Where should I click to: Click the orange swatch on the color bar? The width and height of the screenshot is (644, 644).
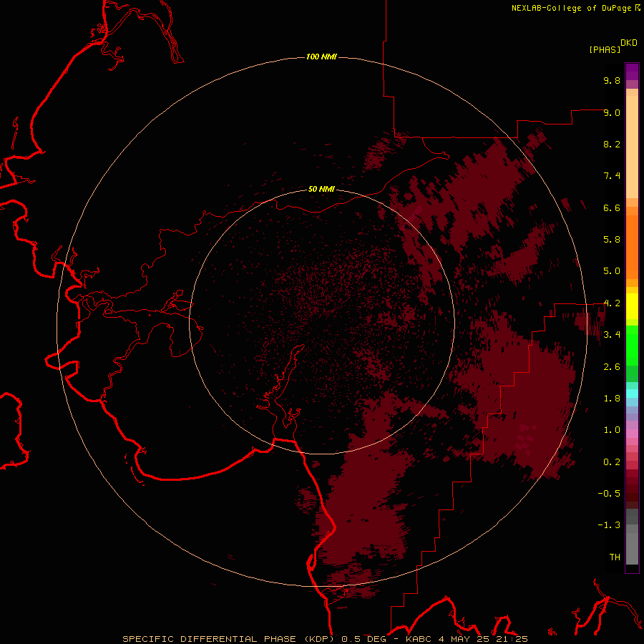point(632,246)
